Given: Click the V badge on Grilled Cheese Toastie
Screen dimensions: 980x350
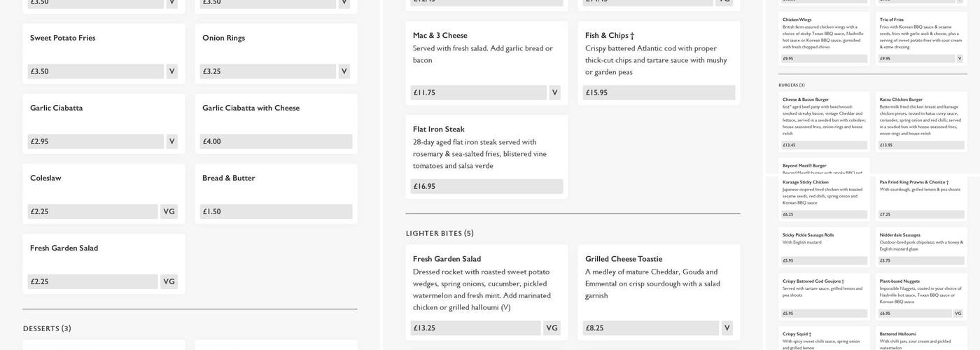Looking at the screenshot, I should (727, 328).
